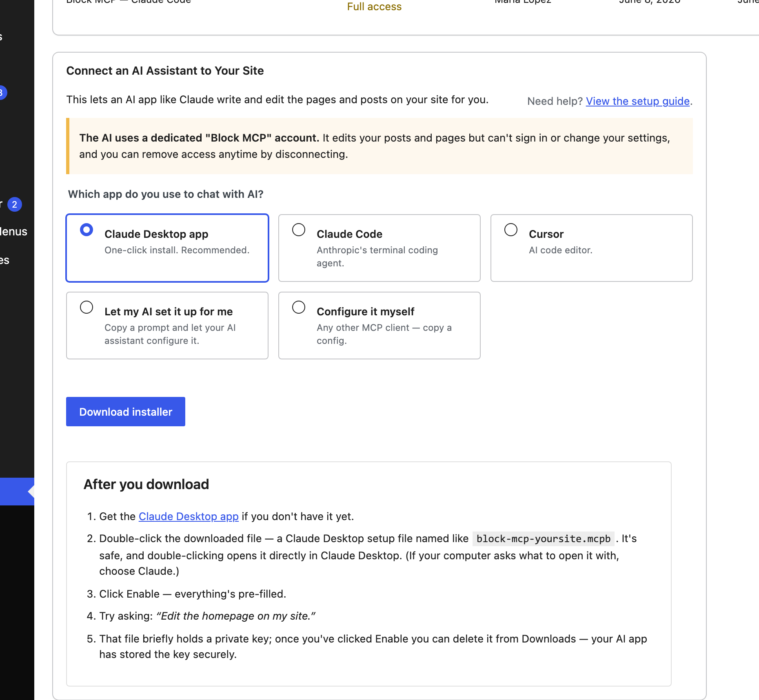Screen dimensions: 759x700
Task: Click the sidebar badge showing 2
Action: pyautogui.click(x=15, y=204)
